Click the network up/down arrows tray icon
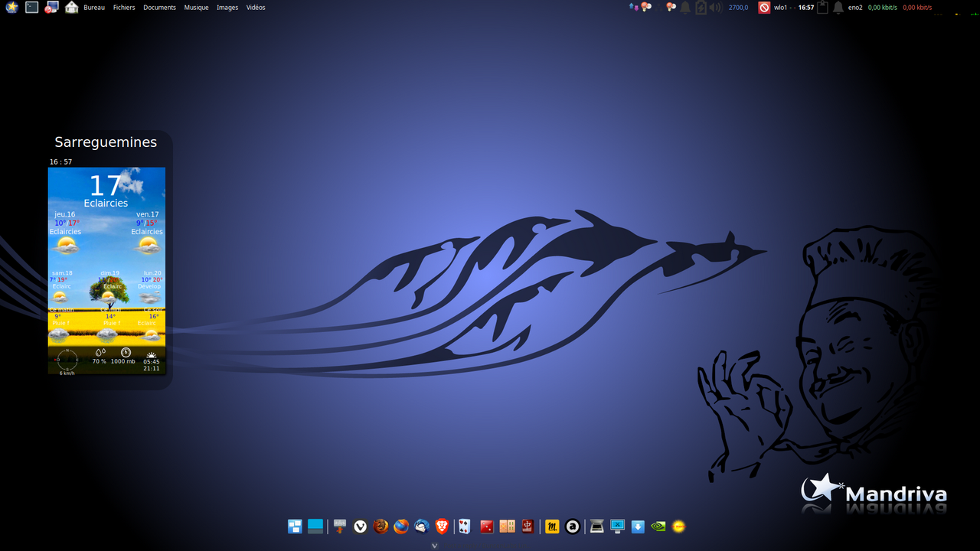Screen dimensions: 980x551 pos(633,7)
